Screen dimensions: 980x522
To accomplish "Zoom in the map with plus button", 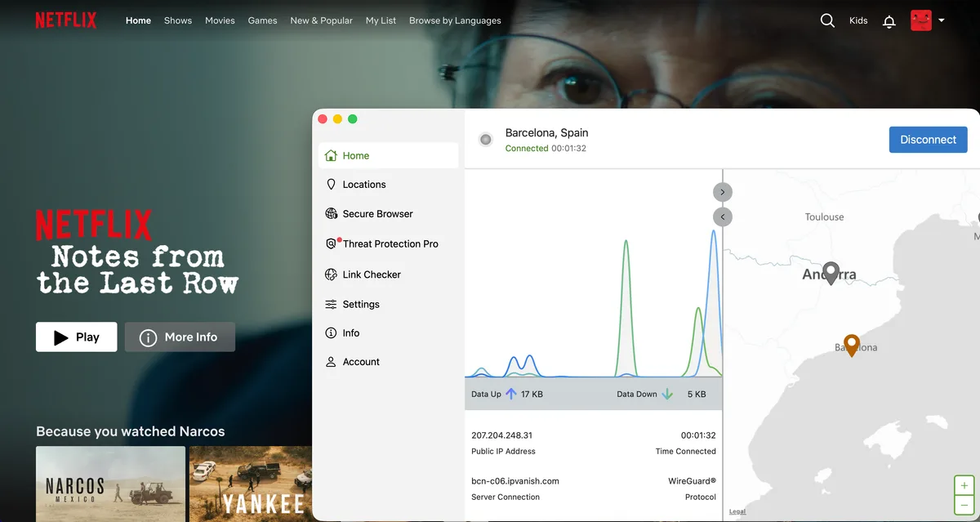I will pos(964,485).
